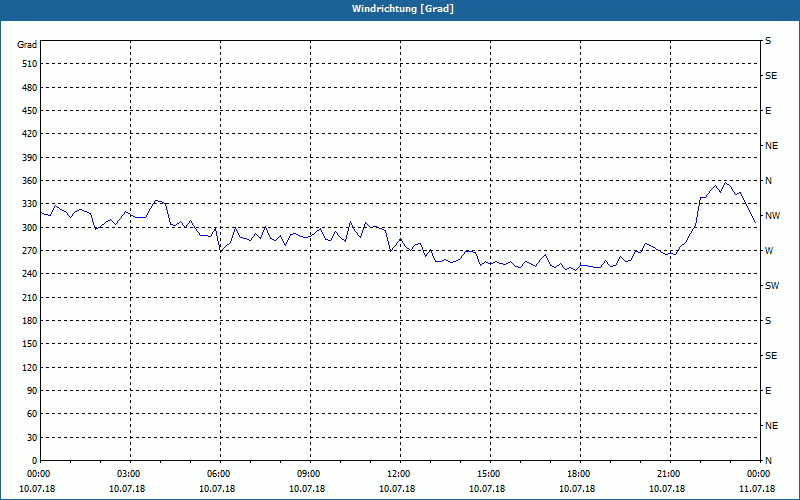This screenshot has height=500, width=800.
Task: Click the E compass label at 90 degrees
Action: click(768, 391)
